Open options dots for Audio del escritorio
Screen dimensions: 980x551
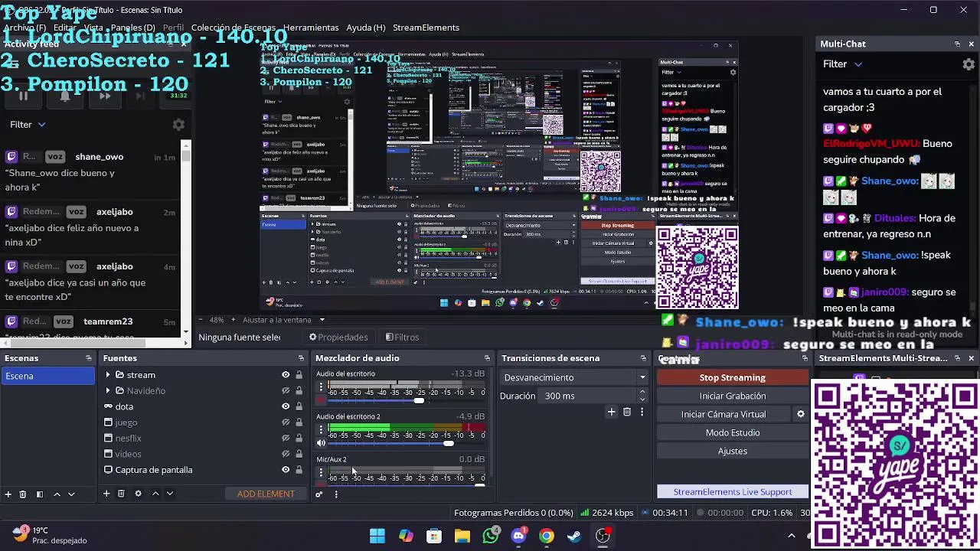[x=321, y=387]
